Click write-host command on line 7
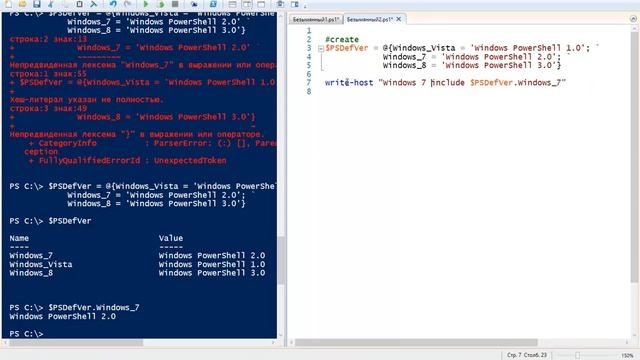The image size is (640, 360). (x=349, y=82)
